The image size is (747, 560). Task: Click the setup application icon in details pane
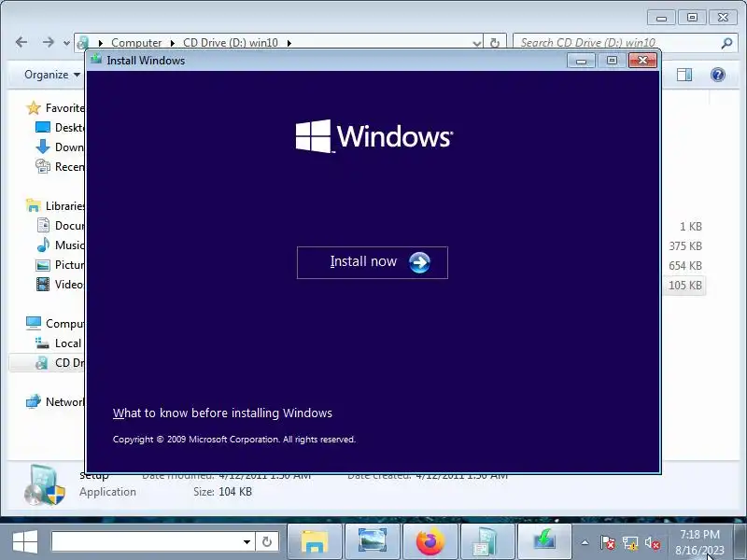coord(44,485)
